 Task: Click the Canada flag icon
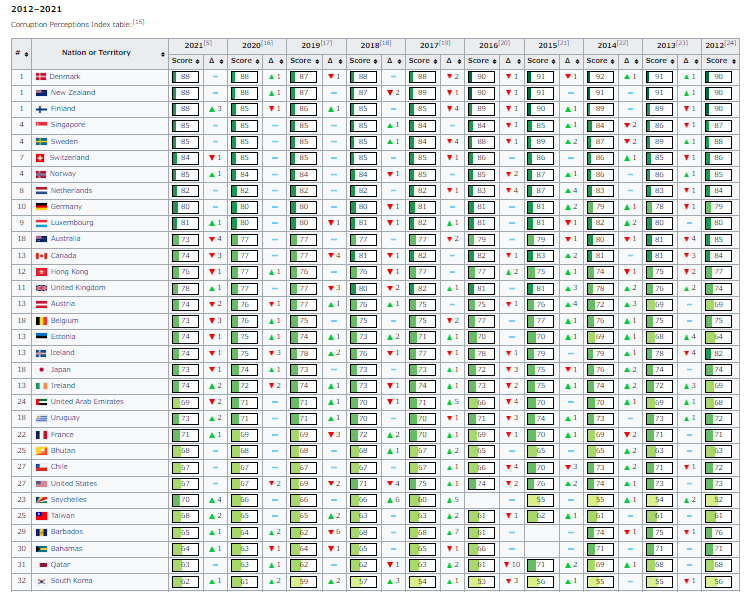point(41,256)
